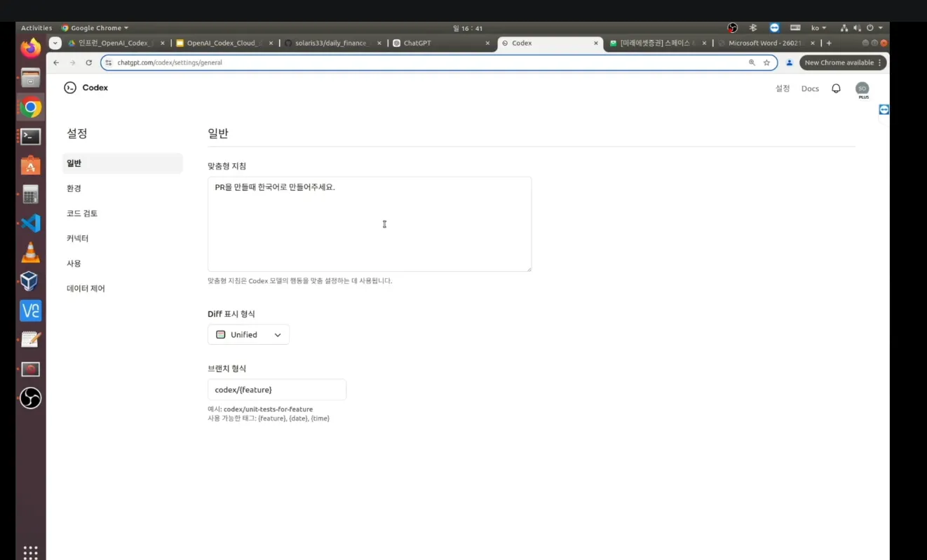Viewport: 927px width, 560px height.
Task: Click the browser back arrow
Action: point(57,62)
